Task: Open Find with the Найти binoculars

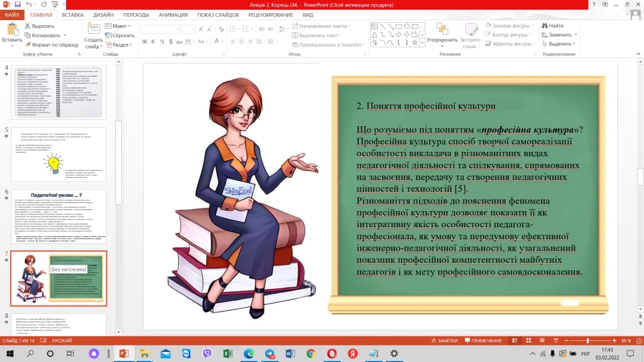Action: [x=552, y=26]
